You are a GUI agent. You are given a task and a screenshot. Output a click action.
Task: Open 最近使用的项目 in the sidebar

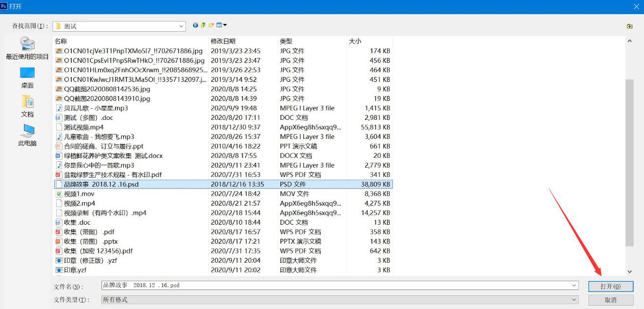(x=27, y=48)
